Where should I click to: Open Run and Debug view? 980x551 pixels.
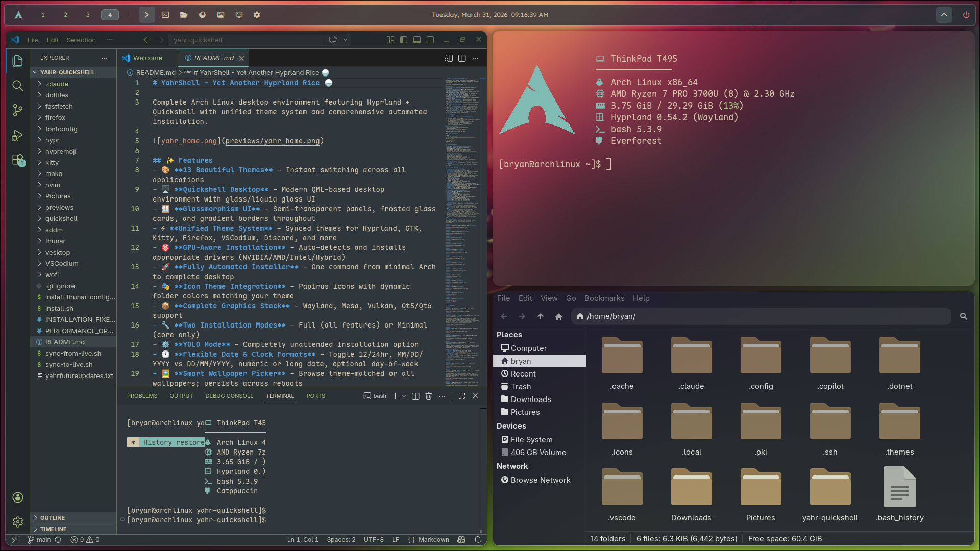pos(17,135)
